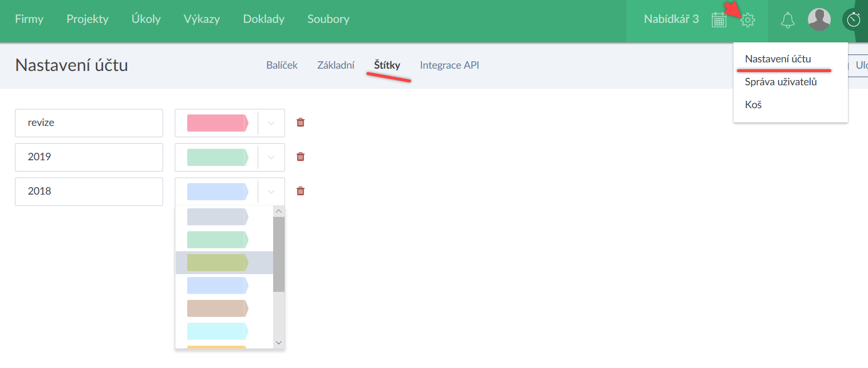Delete the 2018 label with trash icon
This screenshot has height=368, width=868.
point(301,191)
